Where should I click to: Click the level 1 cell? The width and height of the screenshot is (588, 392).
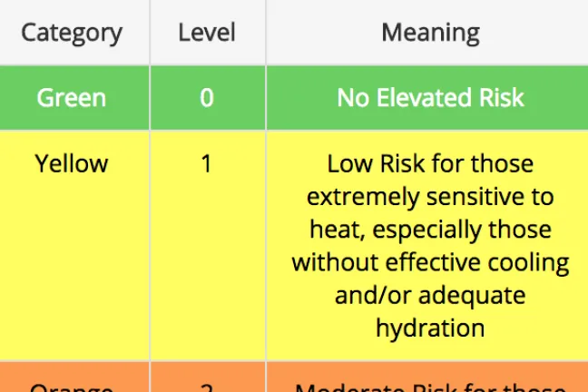tap(207, 164)
